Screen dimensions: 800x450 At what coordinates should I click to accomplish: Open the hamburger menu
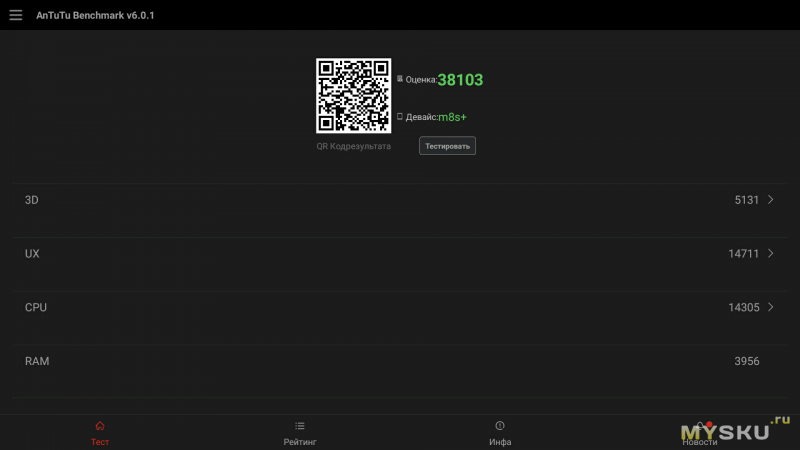click(x=16, y=15)
